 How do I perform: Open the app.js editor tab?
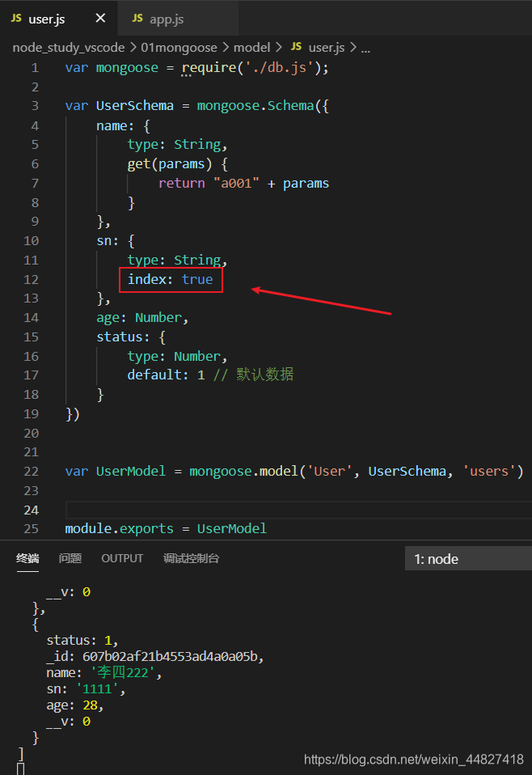click(x=178, y=19)
